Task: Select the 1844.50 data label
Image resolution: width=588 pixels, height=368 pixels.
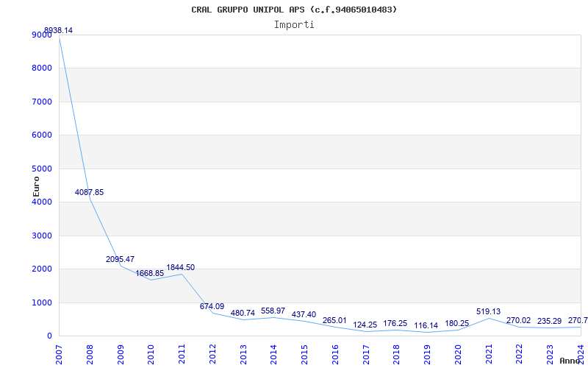Action: pyautogui.click(x=181, y=267)
